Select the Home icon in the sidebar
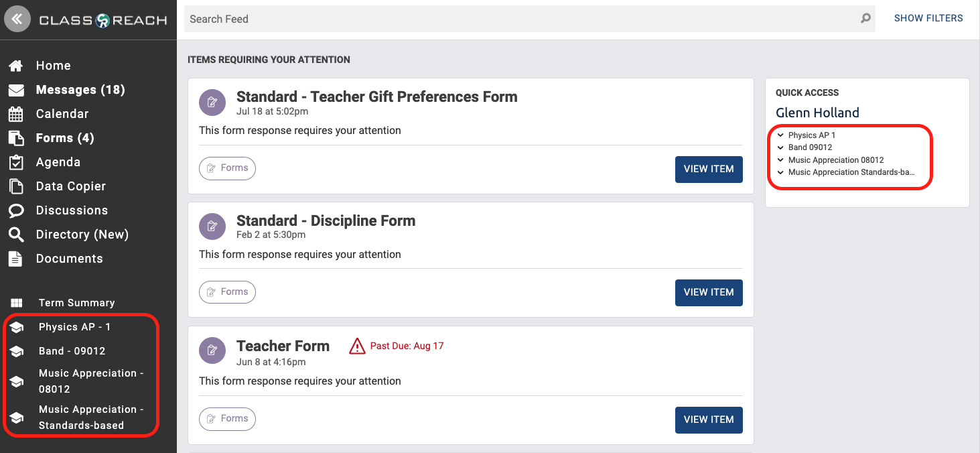This screenshot has width=980, height=453. [x=16, y=65]
